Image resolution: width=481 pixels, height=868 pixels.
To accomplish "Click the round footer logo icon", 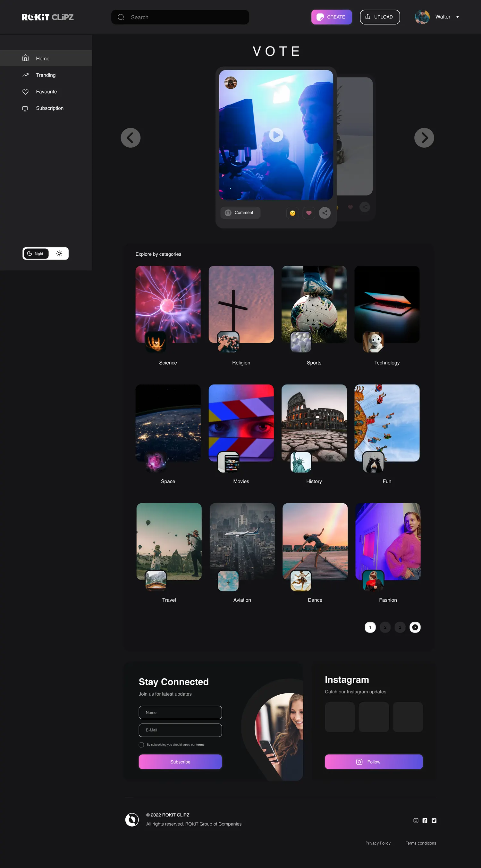I will tap(132, 820).
